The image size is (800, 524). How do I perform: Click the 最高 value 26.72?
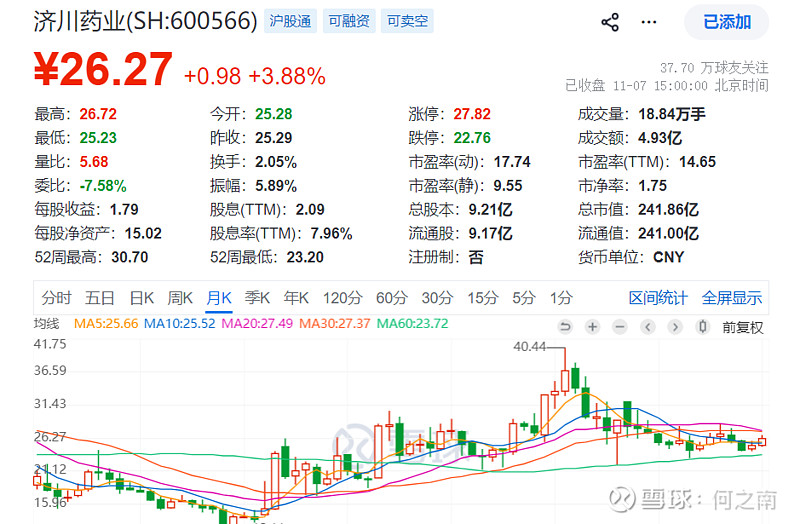tap(98, 114)
